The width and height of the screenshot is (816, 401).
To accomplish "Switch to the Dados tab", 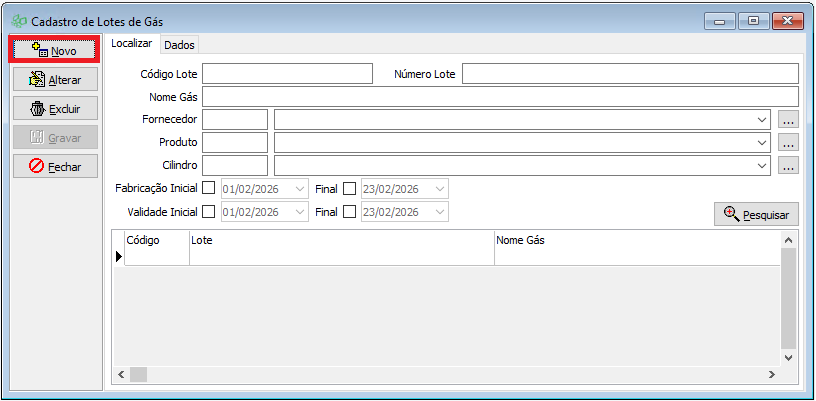I will click(180, 45).
